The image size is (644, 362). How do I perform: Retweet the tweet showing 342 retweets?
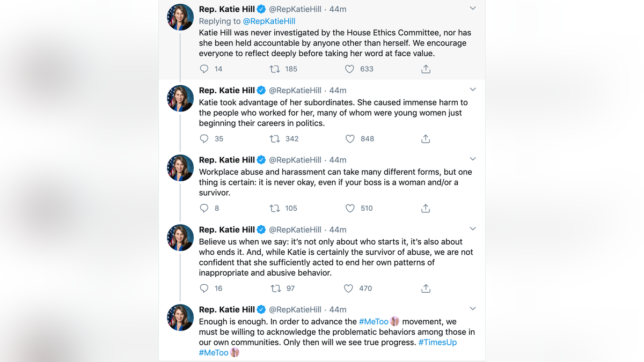pyautogui.click(x=274, y=139)
